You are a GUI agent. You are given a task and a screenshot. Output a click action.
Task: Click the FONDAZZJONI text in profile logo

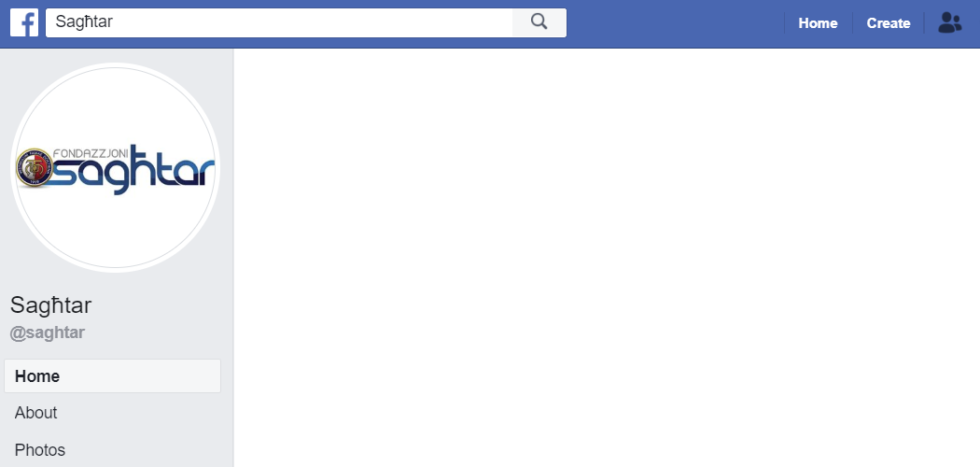[90, 153]
